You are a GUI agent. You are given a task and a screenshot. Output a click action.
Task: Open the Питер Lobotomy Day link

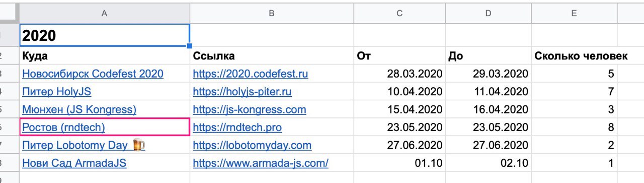click(75, 145)
